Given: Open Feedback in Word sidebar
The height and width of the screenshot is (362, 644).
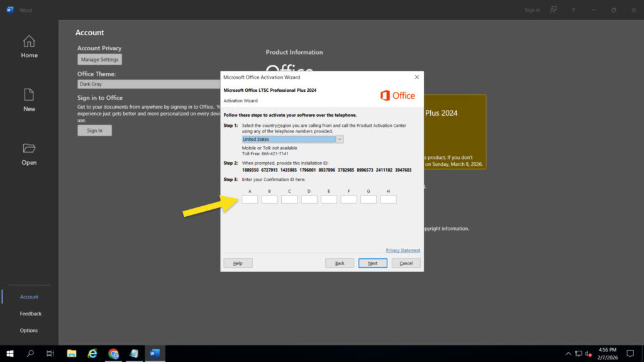Looking at the screenshot, I should click(30, 314).
